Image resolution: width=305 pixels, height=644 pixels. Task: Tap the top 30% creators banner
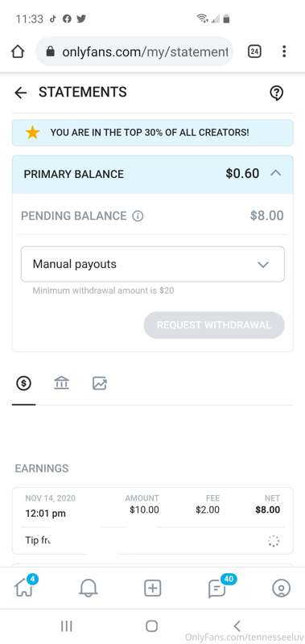[x=153, y=133]
